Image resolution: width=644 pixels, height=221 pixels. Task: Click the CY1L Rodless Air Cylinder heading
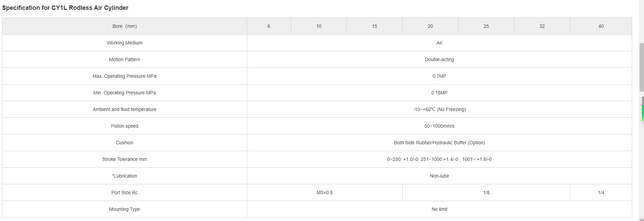pos(65,8)
